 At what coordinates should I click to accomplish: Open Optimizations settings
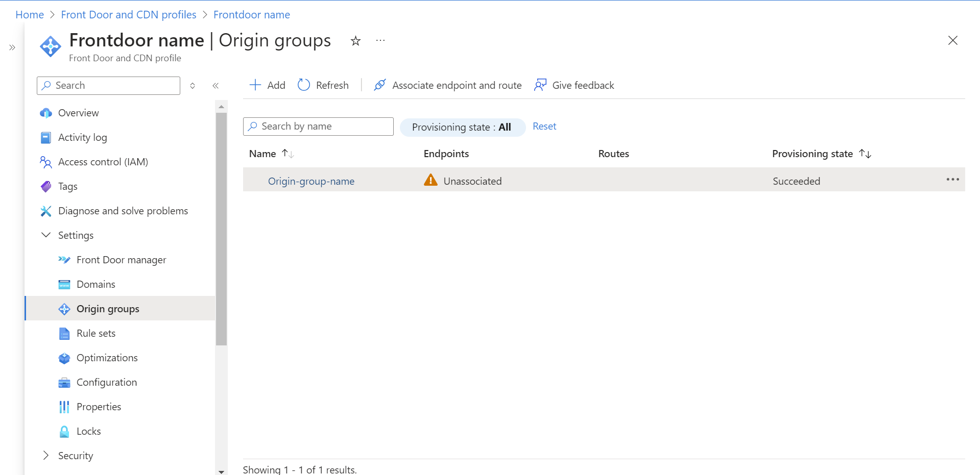(107, 358)
